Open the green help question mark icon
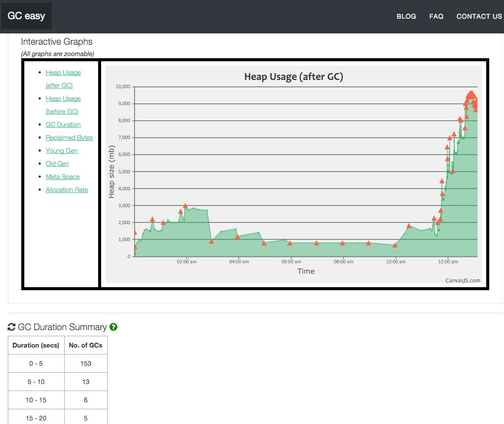 coord(113,327)
